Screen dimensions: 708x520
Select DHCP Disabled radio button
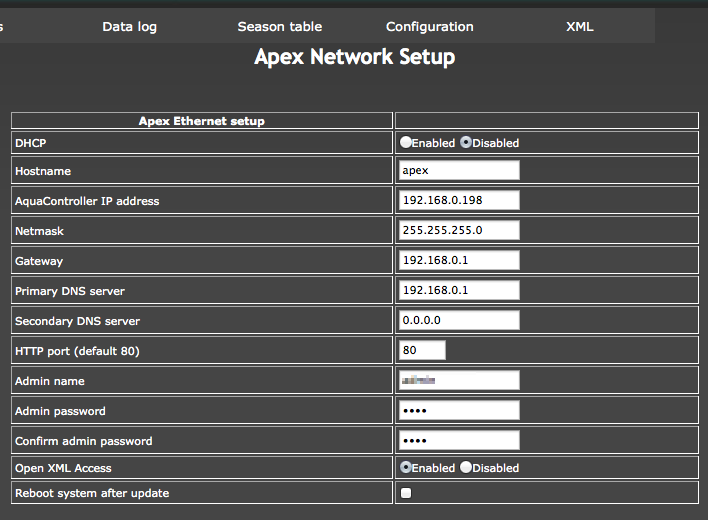click(x=466, y=142)
